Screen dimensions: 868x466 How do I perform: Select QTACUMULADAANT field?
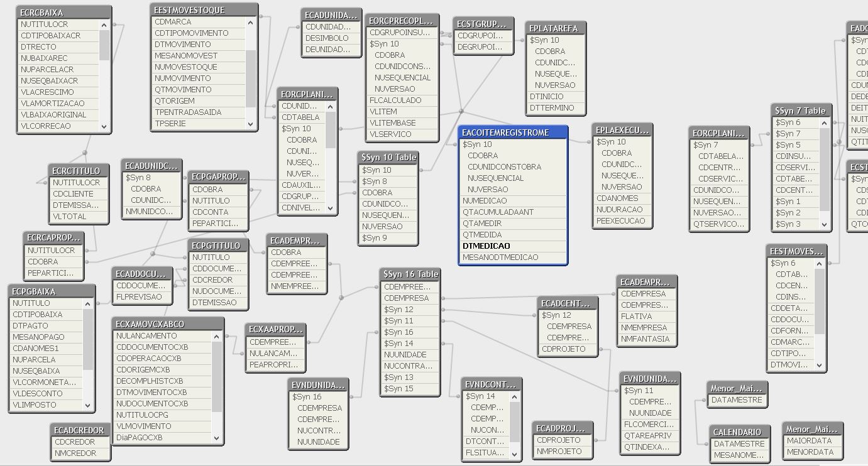click(513, 212)
